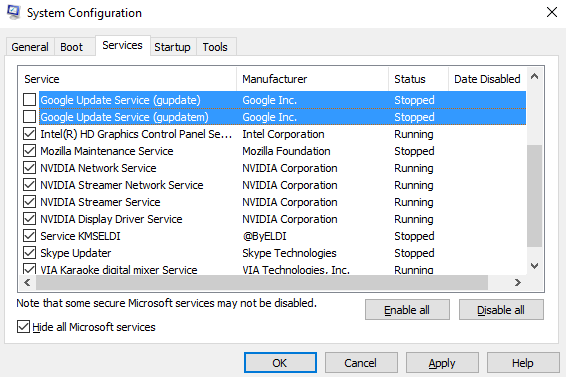Uncheck Intel(R) HD Graphics Control Panel service
This screenshot has height=377, width=566.
point(29,134)
